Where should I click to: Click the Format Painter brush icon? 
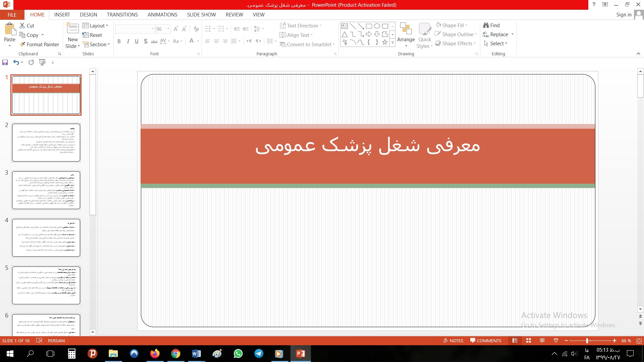[22, 44]
